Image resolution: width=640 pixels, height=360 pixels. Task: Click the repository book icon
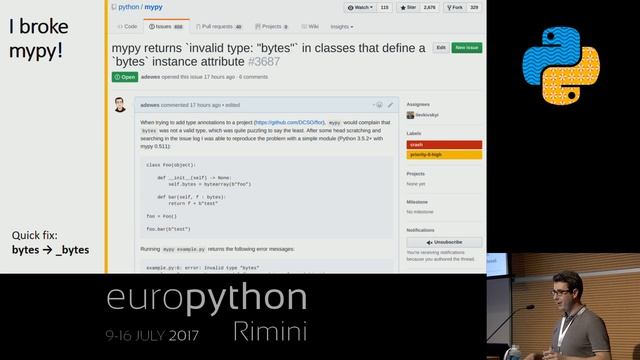(x=114, y=7)
